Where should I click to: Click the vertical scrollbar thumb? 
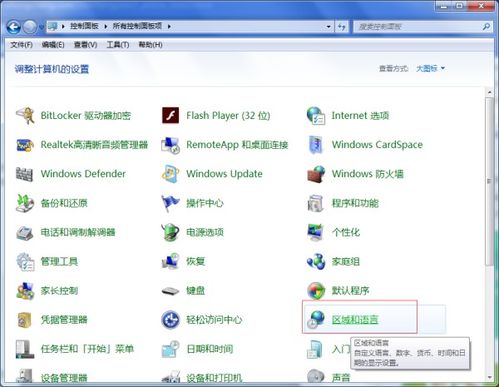(489, 181)
